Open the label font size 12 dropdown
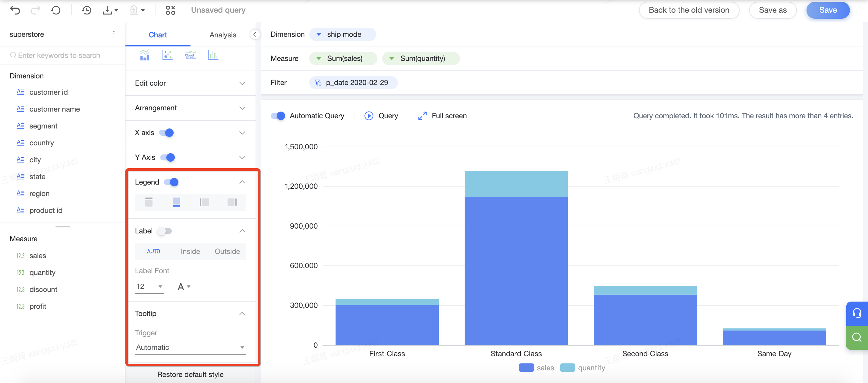This screenshot has width=868, height=383. pos(149,286)
